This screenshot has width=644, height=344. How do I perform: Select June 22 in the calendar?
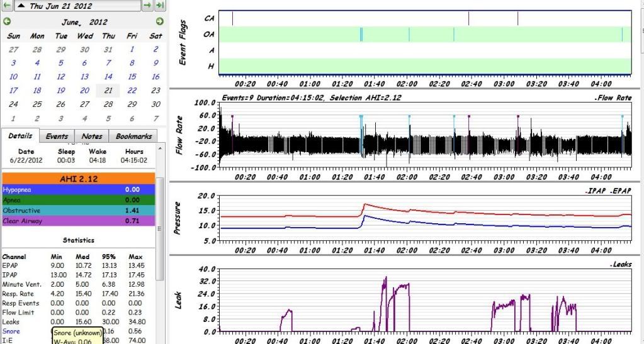[132, 91]
